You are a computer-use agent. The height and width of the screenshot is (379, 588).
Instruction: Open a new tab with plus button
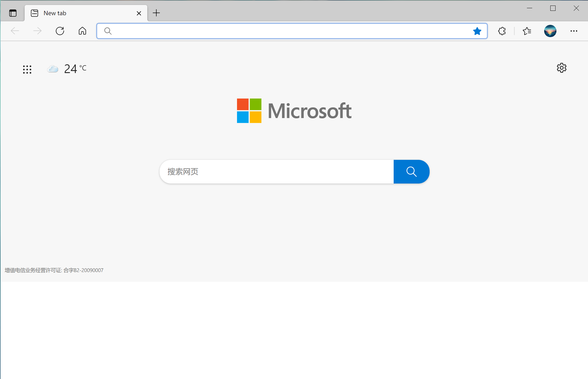pyautogui.click(x=156, y=13)
